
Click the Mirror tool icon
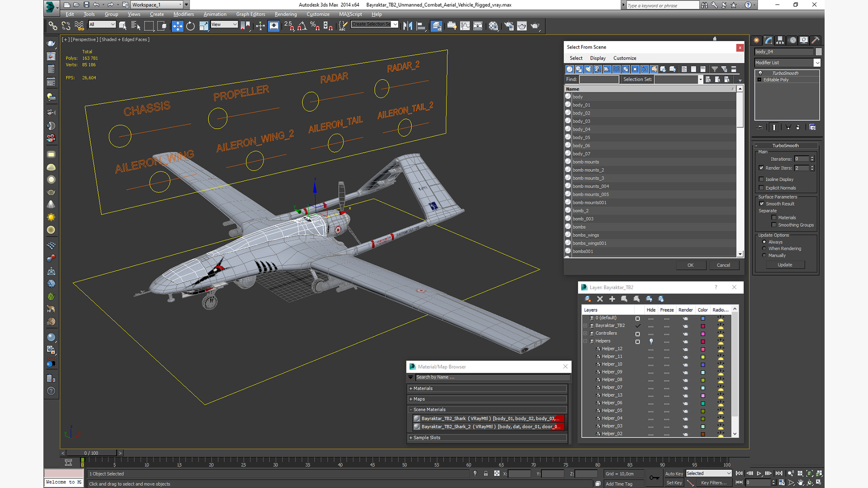pyautogui.click(x=407, y=26)
